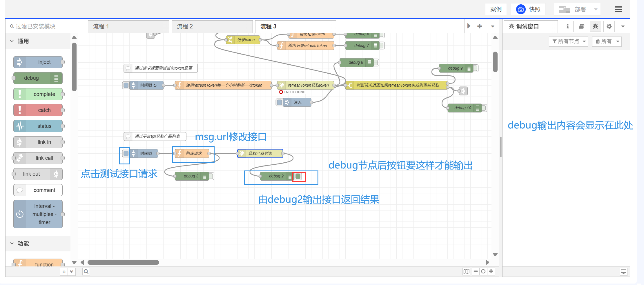Open the help book sidebar icon
This screenshot has height=285, width=644.
pos(581,26)
